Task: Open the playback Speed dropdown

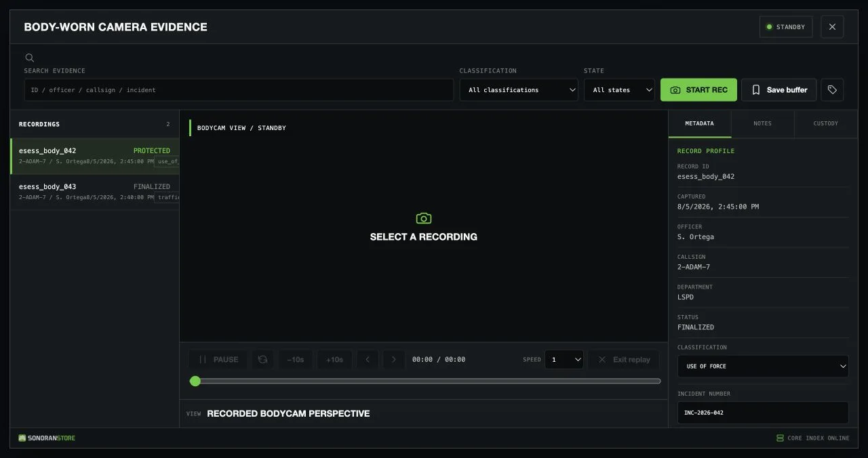Action: [564, 360]
